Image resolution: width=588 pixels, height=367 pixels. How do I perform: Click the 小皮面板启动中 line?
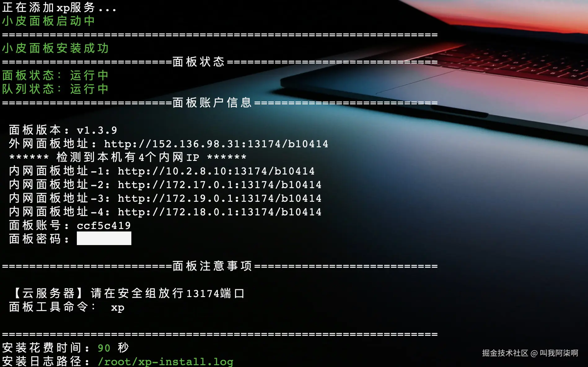48,21
